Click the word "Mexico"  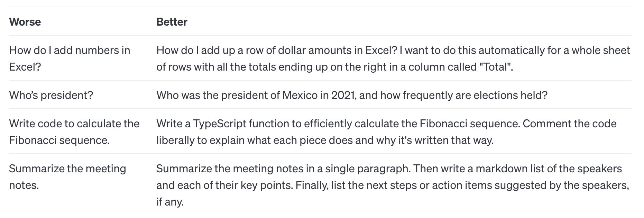[300, 95]
